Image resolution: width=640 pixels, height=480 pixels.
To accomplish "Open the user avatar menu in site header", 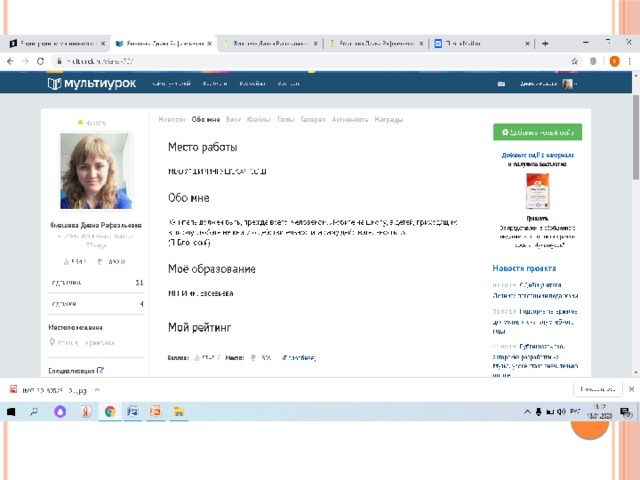I will coord(568,84).
